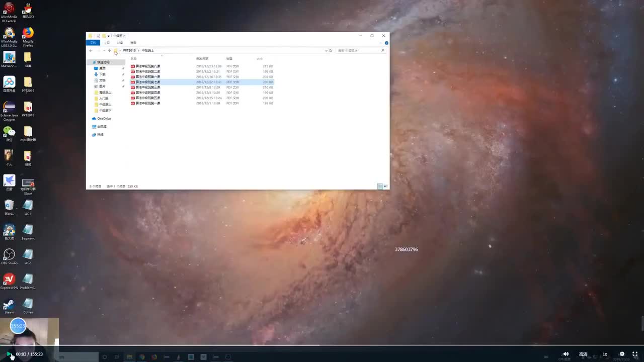The width and height of the screenshot is (644, 362).
Task: Open the 高清 video quality selector
Action: [583, 354]
